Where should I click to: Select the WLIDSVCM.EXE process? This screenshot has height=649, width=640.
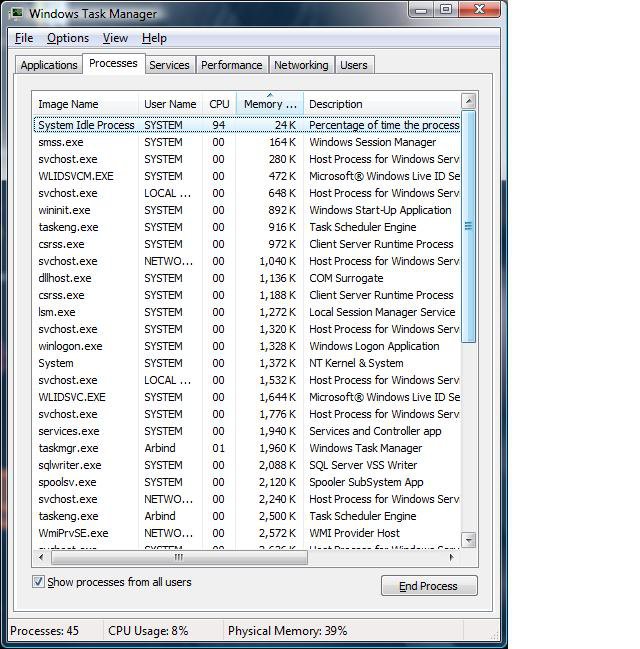(x=247, y=176)
